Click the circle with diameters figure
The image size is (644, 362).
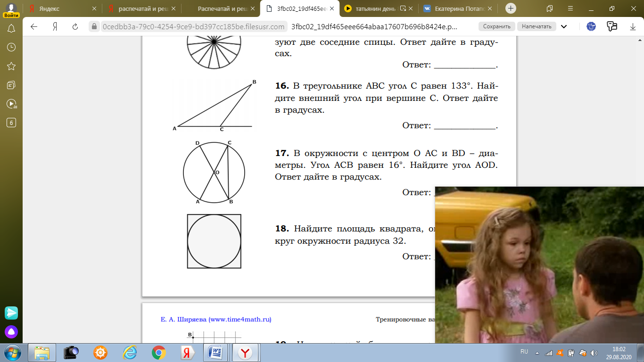tap(214, 173)
